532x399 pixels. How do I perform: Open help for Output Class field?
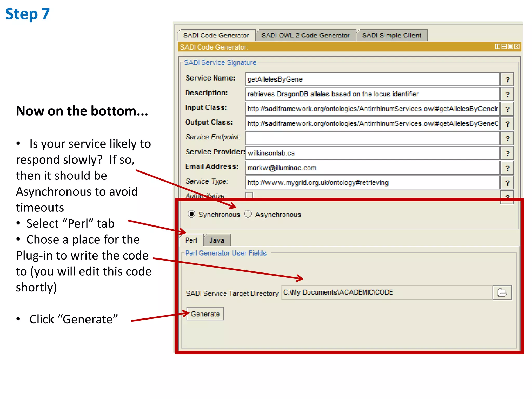coord(507,124)
